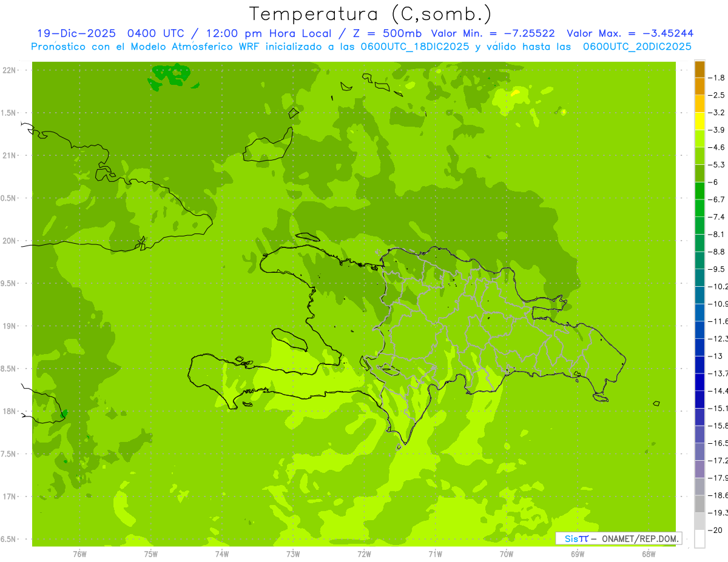Viewport: 728px width, 562px height.
Task: Select the lime swatch between -3.9 and -4.6
Action: click(x=699, y=139)
